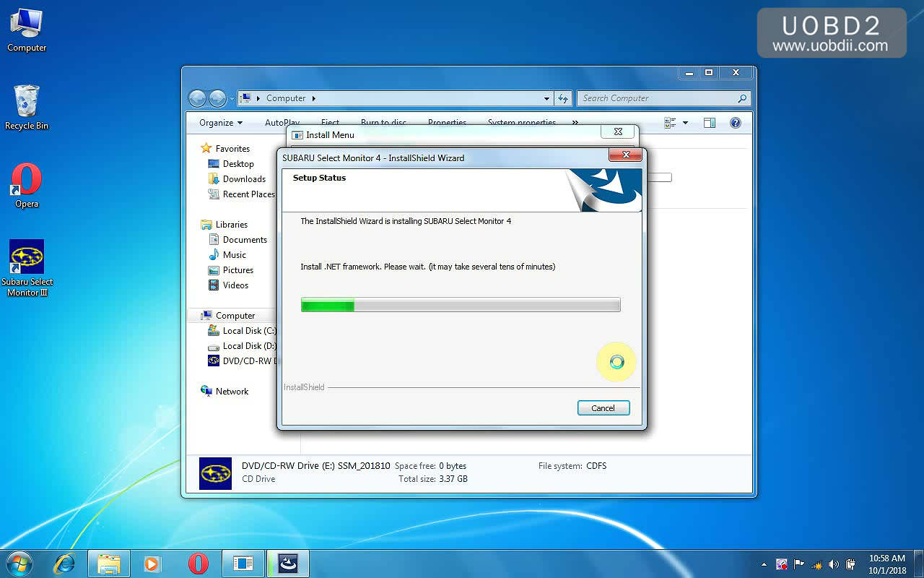Open the change view options dropdown arrow
924x578 pixels.
click(685, 123)
